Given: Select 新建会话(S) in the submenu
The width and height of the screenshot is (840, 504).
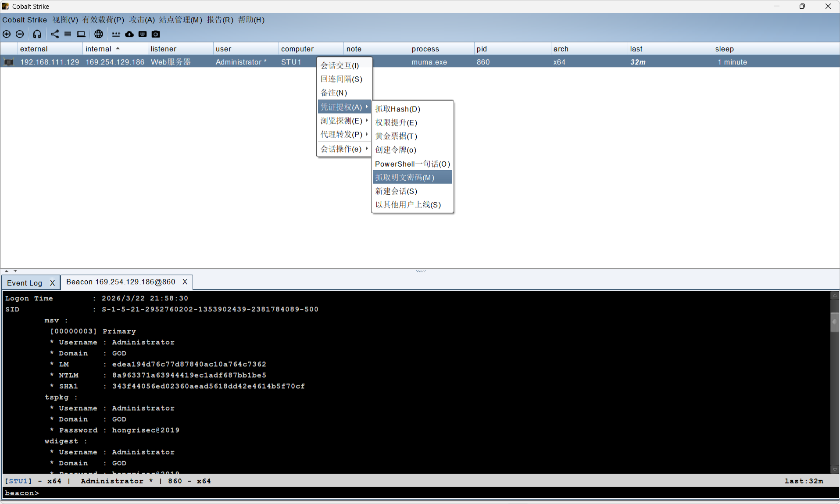Looking at the screenshot, I should click(x=412, y=191).
